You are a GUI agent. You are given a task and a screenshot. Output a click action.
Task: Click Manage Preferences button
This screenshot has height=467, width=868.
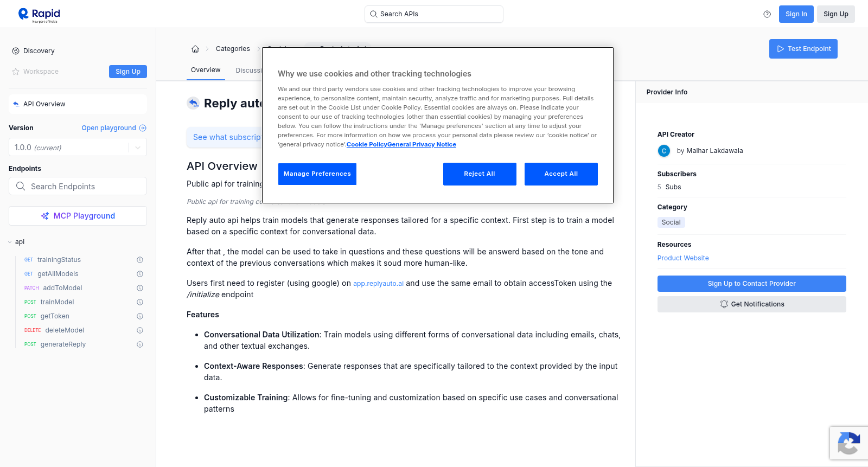(x=317, y=174)
